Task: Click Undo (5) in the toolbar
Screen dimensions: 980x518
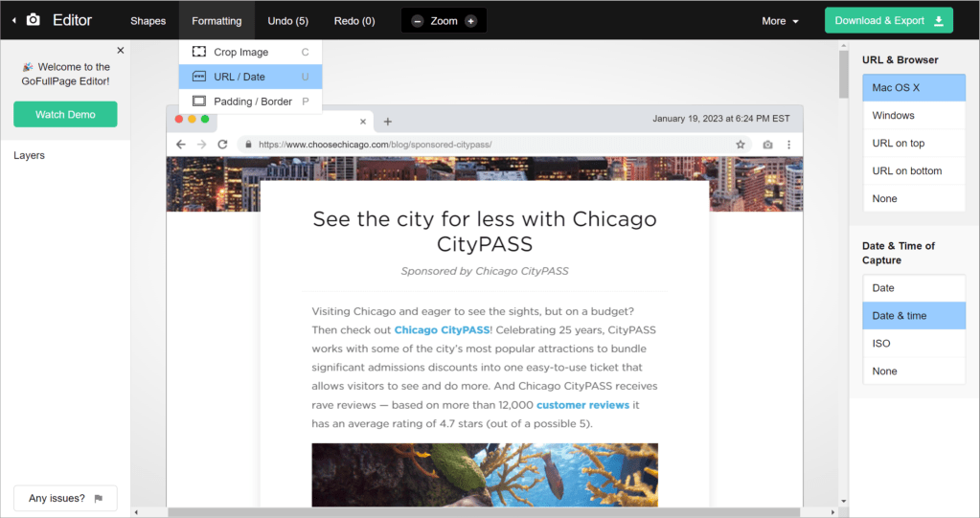Action: click(287, 21)
